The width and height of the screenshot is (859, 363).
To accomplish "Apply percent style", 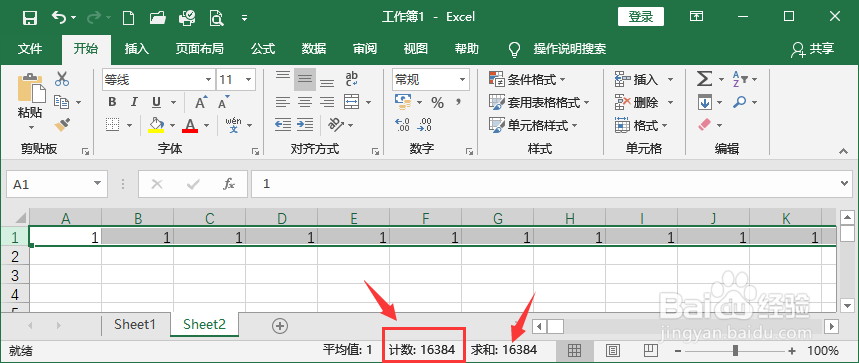I will [437, 102].
